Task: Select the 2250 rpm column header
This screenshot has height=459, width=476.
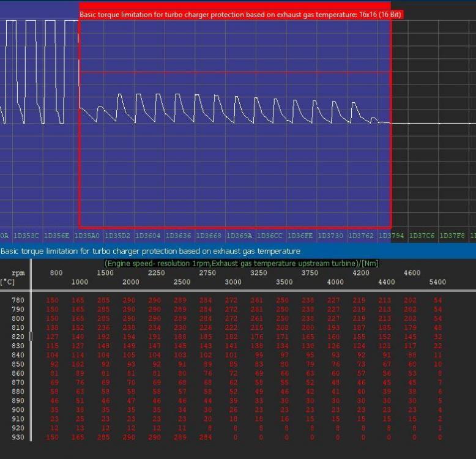Action: point(156,273)
